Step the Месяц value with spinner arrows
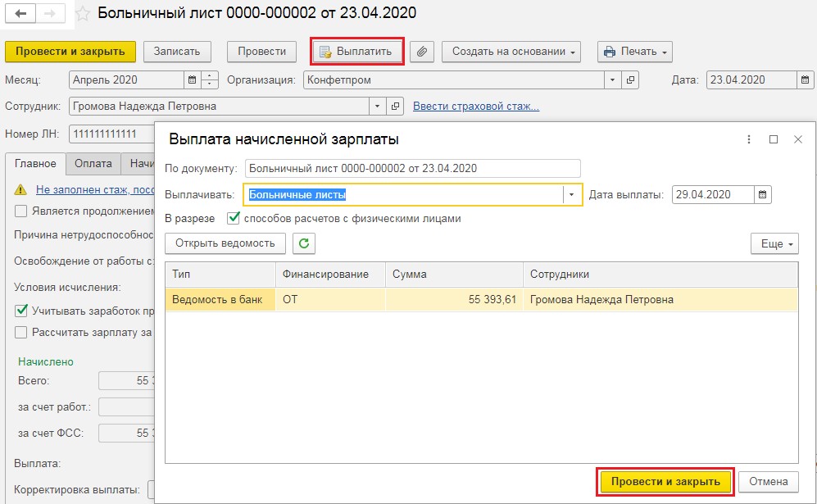Viewport: 817px width, 504px height. click(210, 79)
